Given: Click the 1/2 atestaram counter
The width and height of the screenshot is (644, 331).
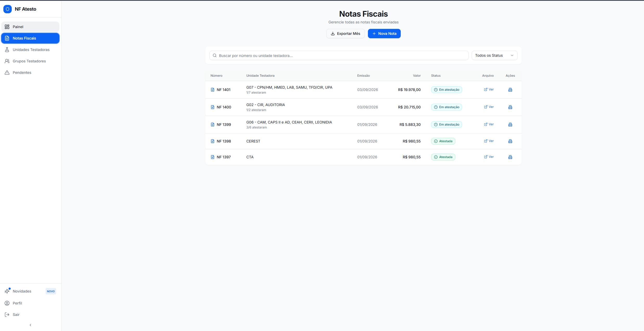Looking at the screenshot, I should click(256, 110).
